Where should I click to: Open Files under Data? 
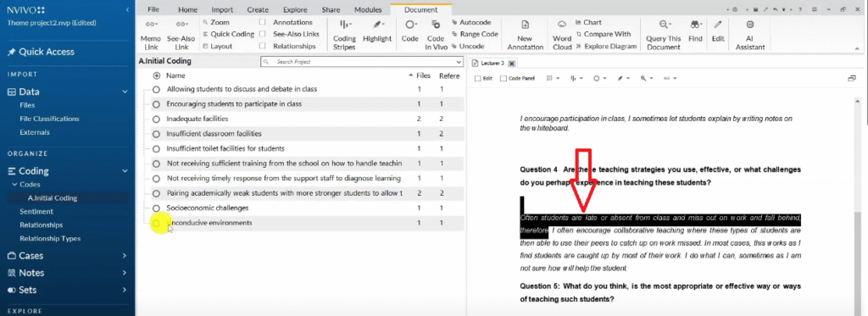point(27,105)
